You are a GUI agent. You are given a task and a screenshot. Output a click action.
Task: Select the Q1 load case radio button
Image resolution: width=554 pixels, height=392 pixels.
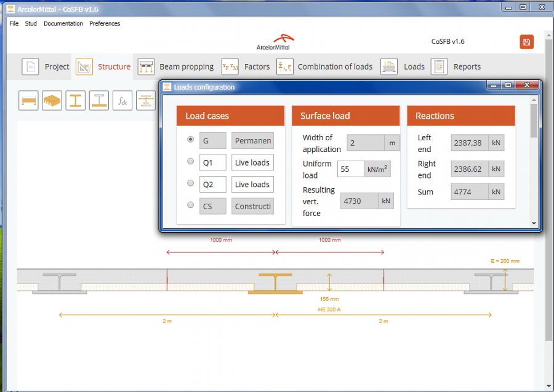click(190, 161)
